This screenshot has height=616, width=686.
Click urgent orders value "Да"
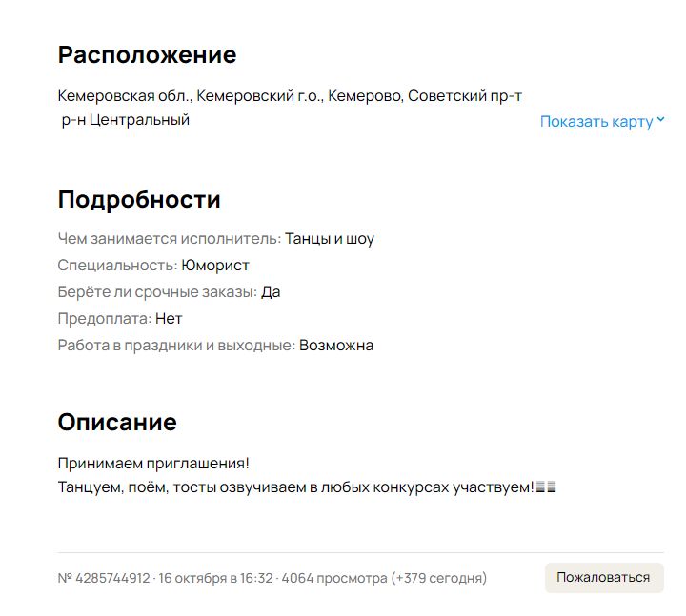click(x=271, y=292)
